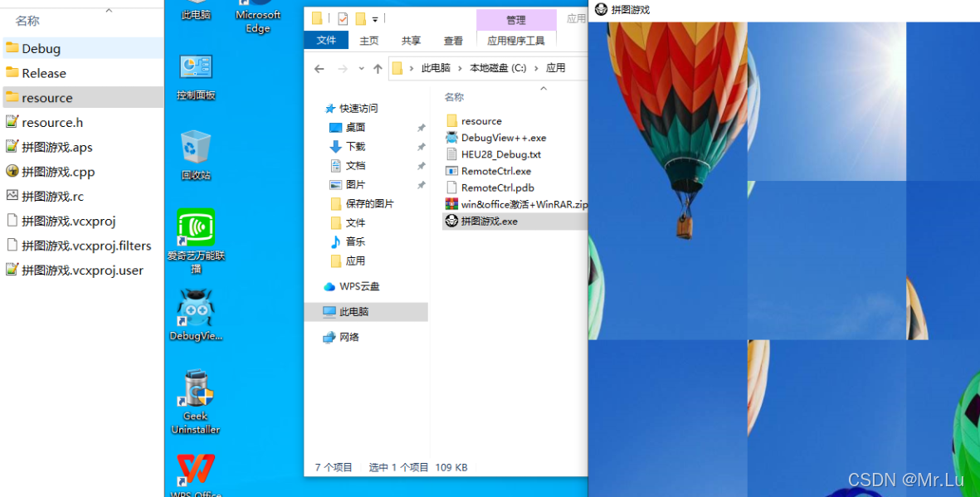Expand chevron after 此电脑 in address bar

460,68
